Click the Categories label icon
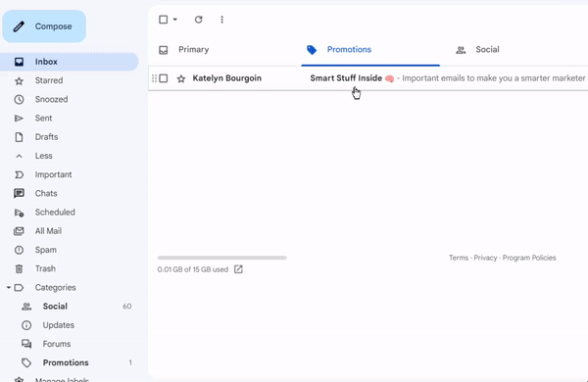Screen dimensions: 588x382 [19, 288]
